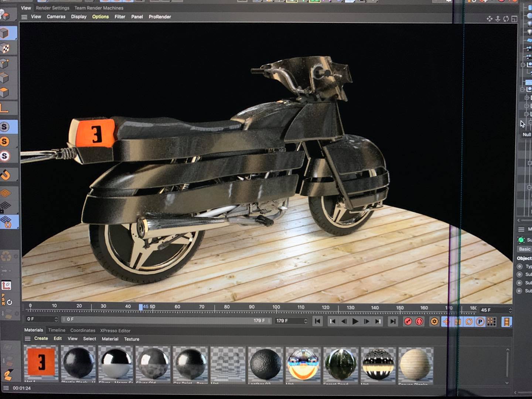Click the point level animation dots icon
532x399 pixels.
491,321
